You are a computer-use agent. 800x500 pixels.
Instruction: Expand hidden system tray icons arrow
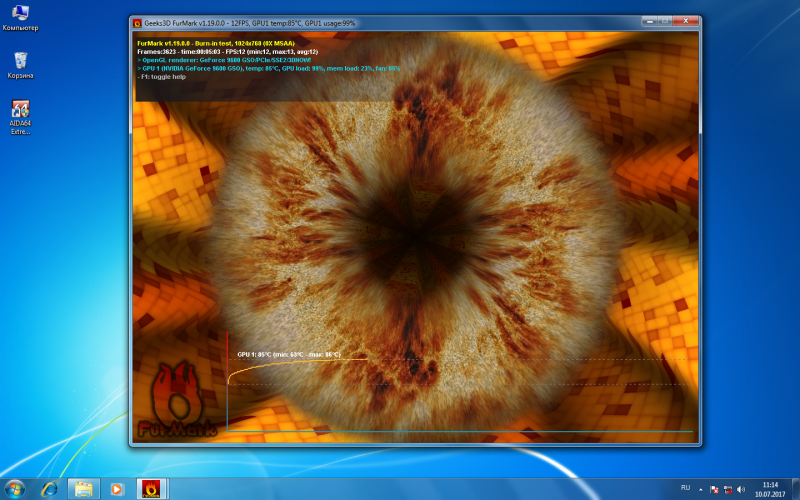(x=700, y=488)
